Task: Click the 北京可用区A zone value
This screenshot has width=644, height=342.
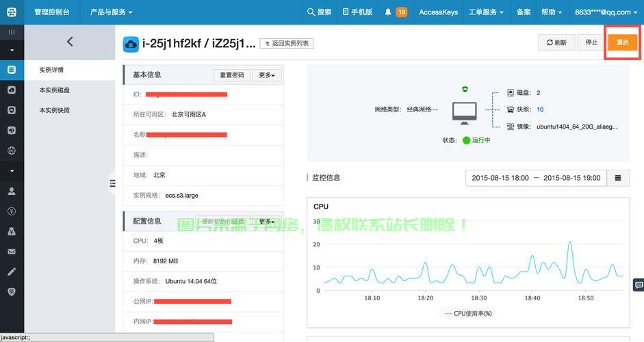Action: click(188, 114)
